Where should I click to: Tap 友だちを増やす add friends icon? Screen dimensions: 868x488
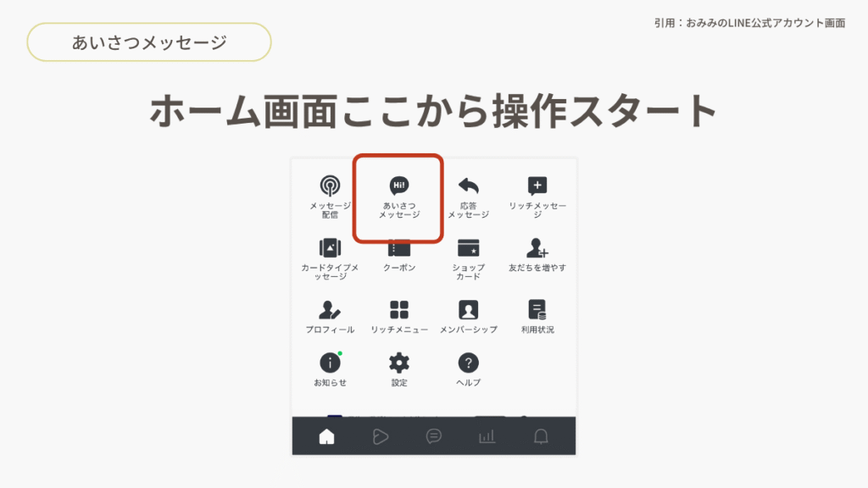point(537,247)
